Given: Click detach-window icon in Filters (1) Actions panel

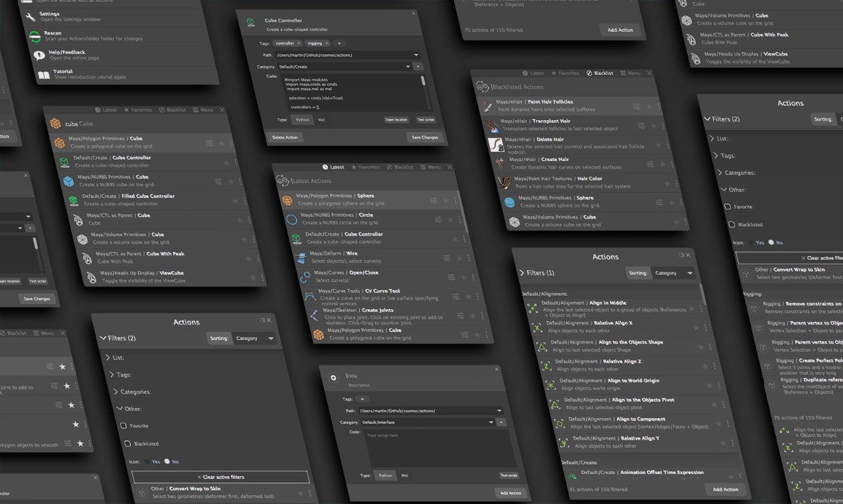Looking at the screenshot, I should tap(681, 255).
